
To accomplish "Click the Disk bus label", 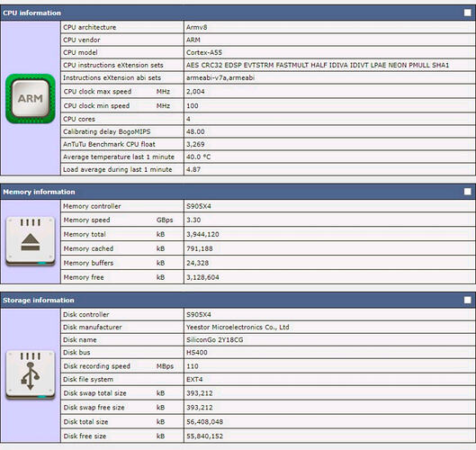I will click(x=76, y=353).
